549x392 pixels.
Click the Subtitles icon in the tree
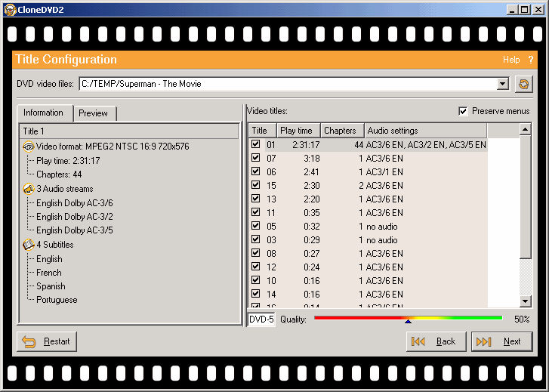pyautogui.click(x=29, y=245)
